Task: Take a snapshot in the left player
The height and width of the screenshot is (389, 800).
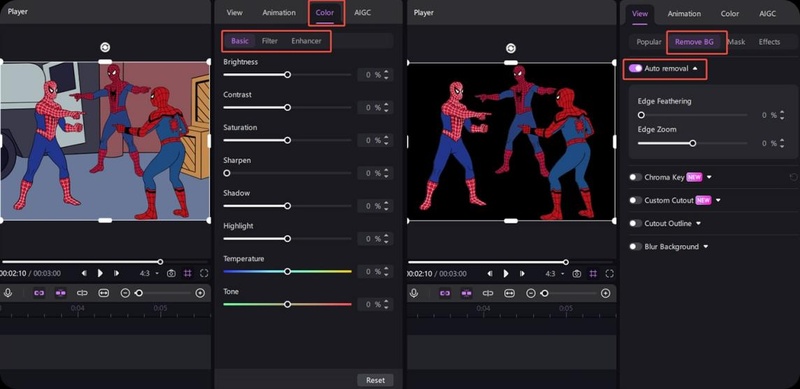Action: pyautogui.click(x=171, y=274)
